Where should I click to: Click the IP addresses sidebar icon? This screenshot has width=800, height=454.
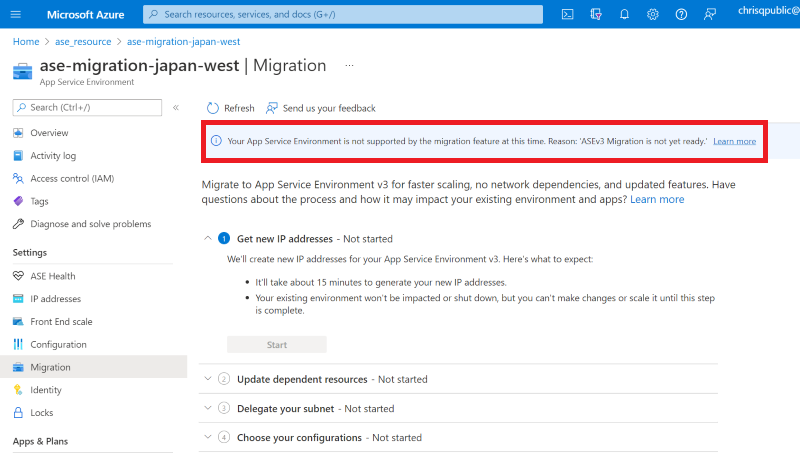pyautogui.click(x=18, y=299)
